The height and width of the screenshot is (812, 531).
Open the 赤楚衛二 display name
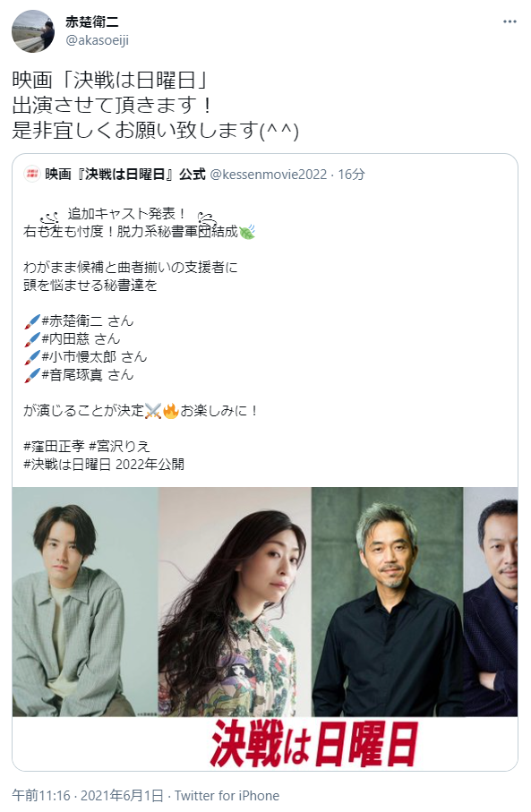[x=91, y=21]
